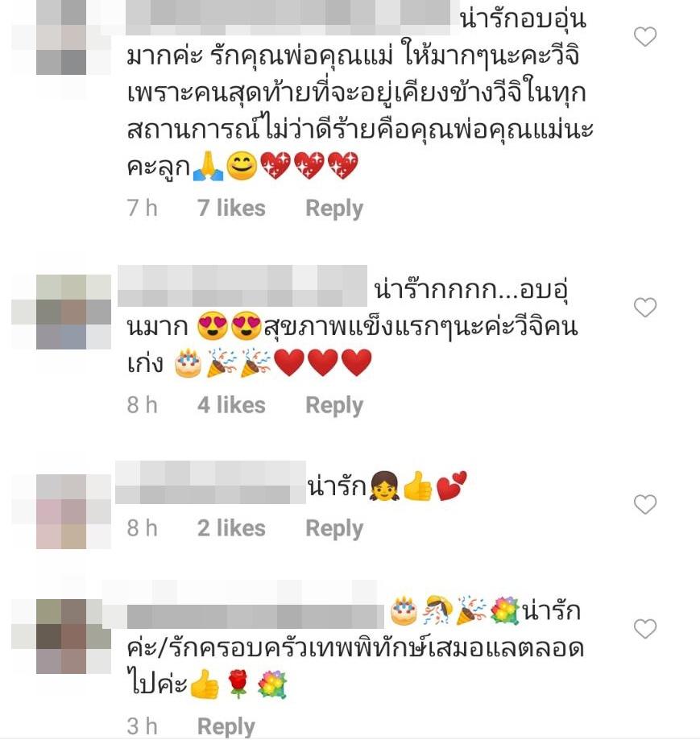Open the fourth commenter's profile picture
The height and width of the screenshot is (740, 700).
click(61, 636)
